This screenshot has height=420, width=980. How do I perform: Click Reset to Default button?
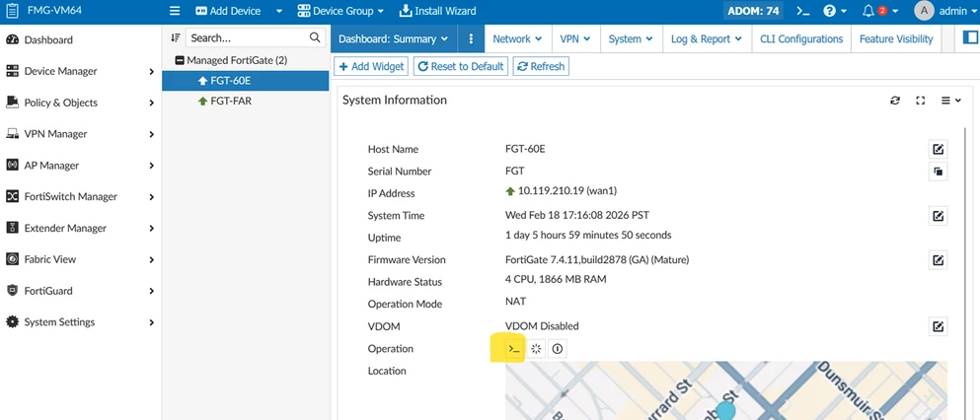(x=461, y=66)
